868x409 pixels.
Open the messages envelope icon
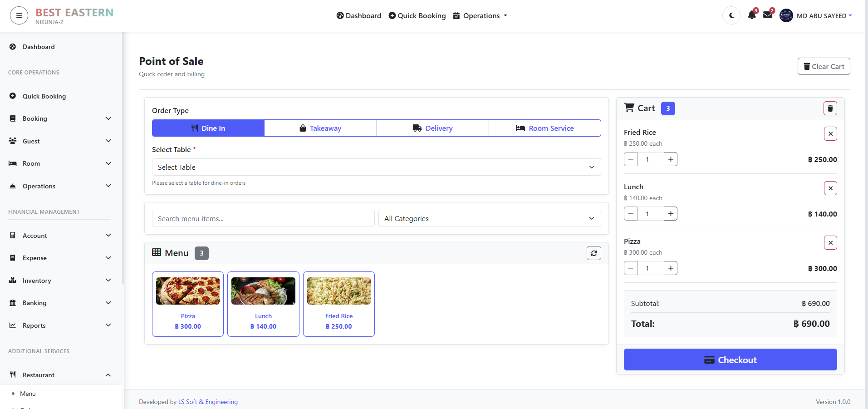[768, 15]
